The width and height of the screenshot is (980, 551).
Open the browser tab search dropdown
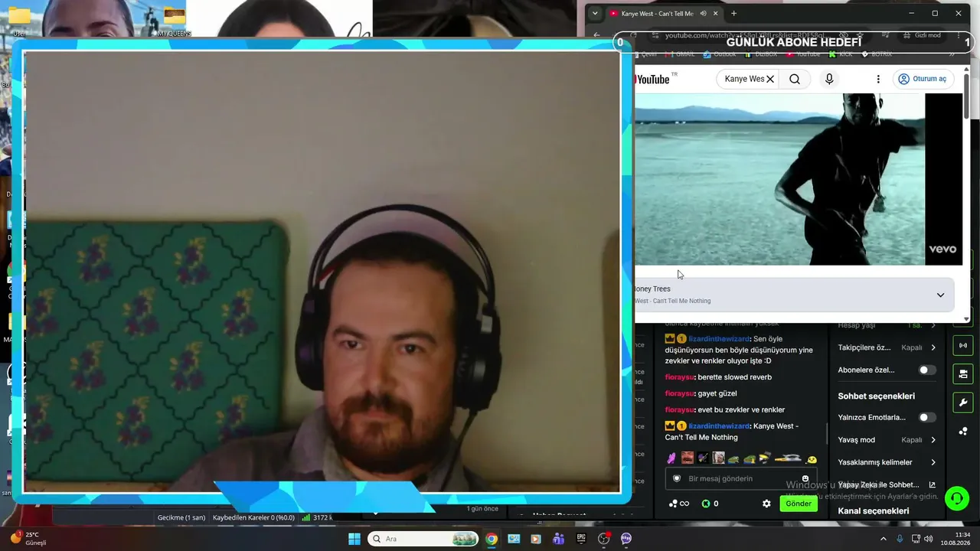(595, 13)
